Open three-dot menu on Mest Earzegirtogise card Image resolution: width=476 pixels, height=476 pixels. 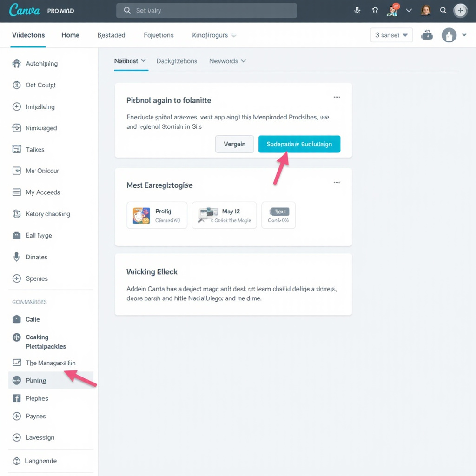click(337, 183)
